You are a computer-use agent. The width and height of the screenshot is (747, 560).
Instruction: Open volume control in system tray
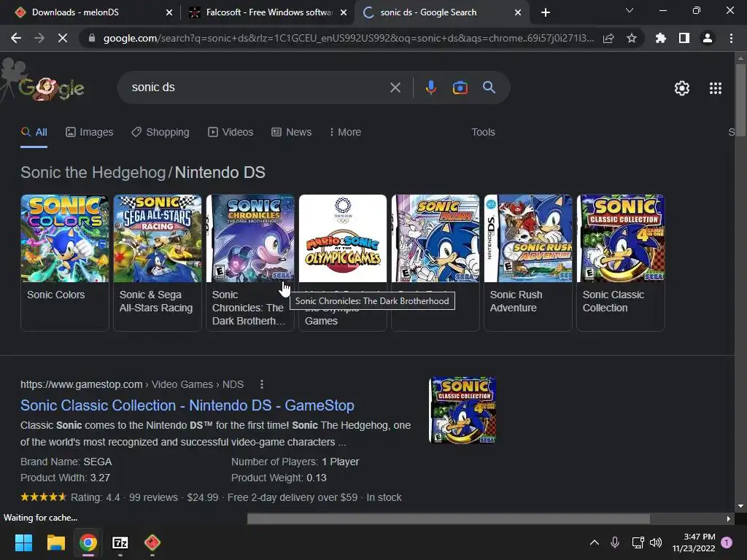pos(656,542)
